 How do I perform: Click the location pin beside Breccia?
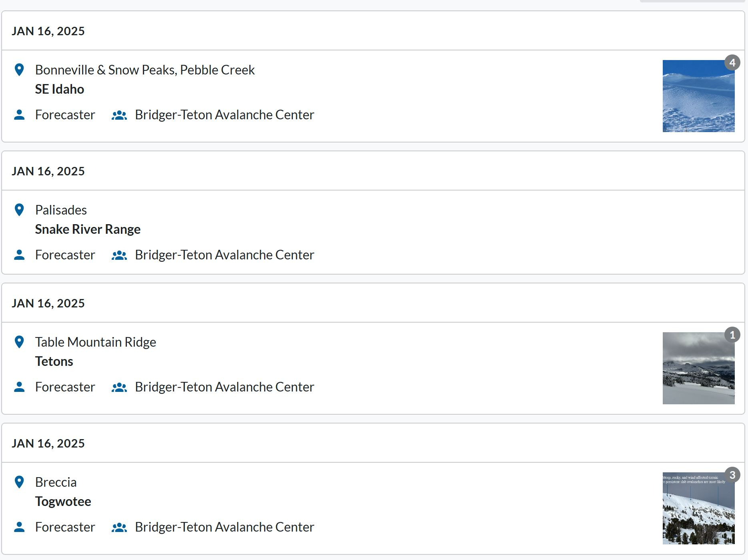point(19,482)
